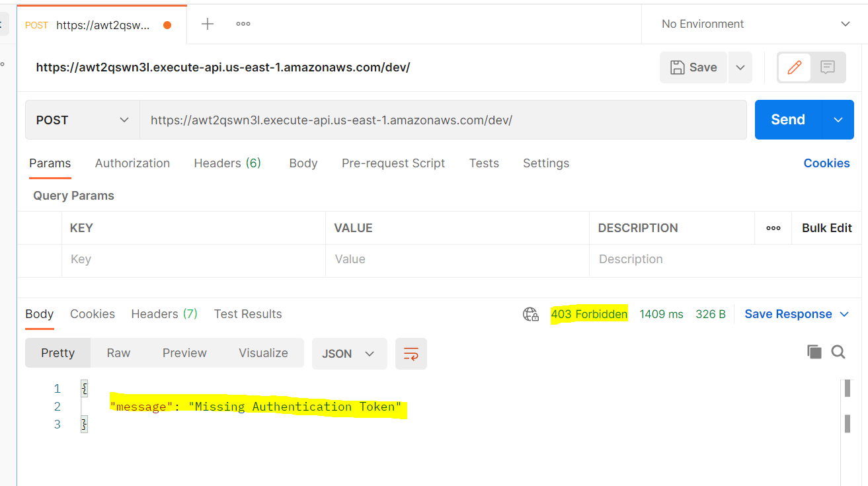Image resolution: width=868 pixels, height=486 pixels.
Task: Open a new request tab with plus icon
Action: [208, 24]
